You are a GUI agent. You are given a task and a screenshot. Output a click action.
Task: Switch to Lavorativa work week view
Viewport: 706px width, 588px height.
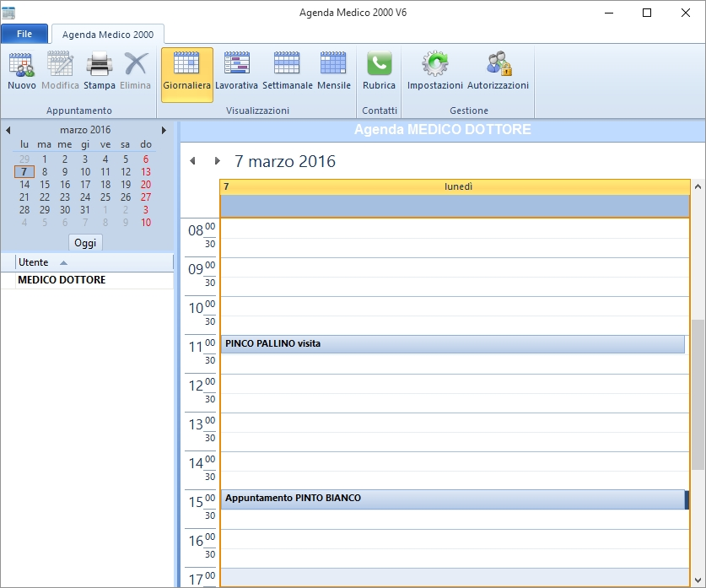(x=236, y=71)
